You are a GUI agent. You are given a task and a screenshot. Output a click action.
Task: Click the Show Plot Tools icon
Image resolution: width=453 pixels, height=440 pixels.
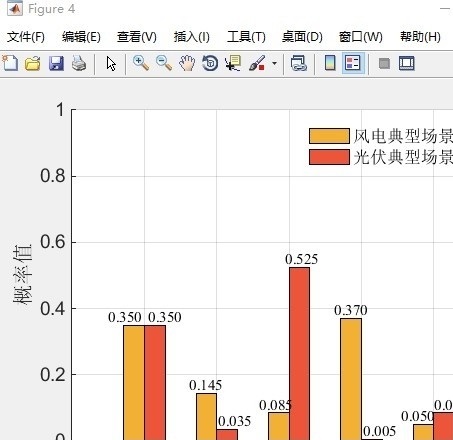(x=407, y=63)
